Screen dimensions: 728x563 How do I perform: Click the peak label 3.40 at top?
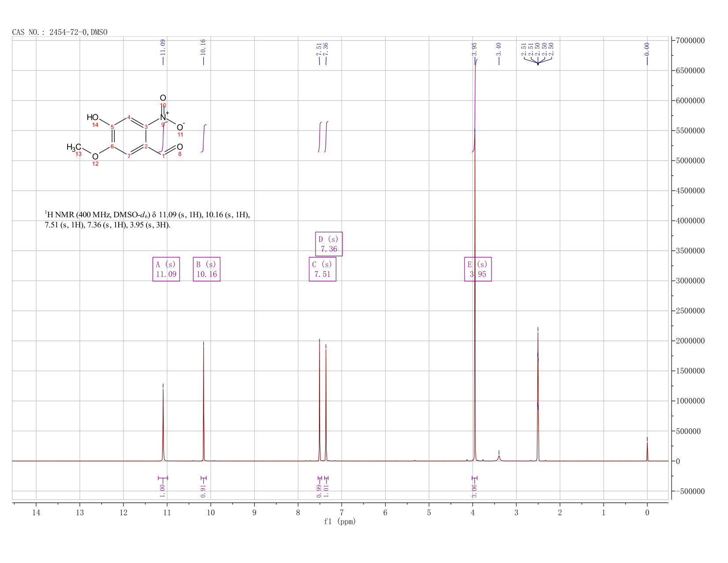[499, 49]
